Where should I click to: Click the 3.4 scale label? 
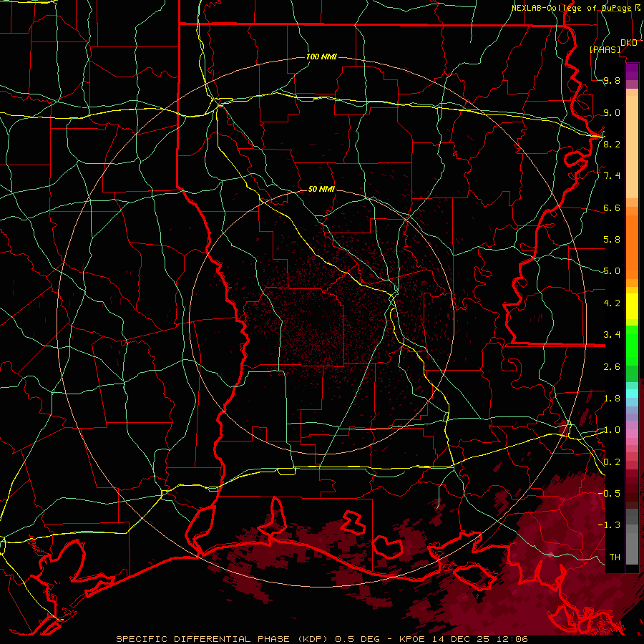click(612, 335)
